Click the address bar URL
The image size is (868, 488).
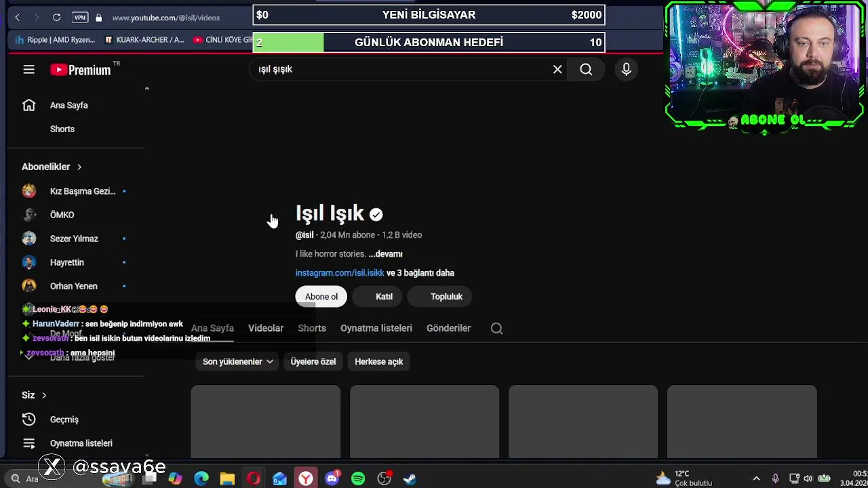(166, 18)
